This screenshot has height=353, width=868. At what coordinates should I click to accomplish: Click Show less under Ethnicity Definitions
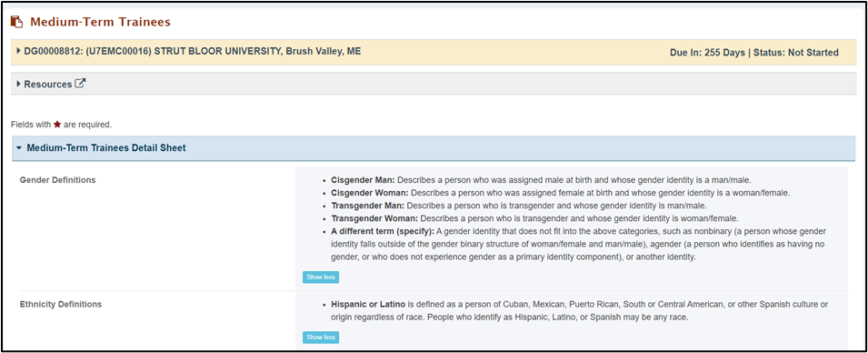tap(321, 337)
